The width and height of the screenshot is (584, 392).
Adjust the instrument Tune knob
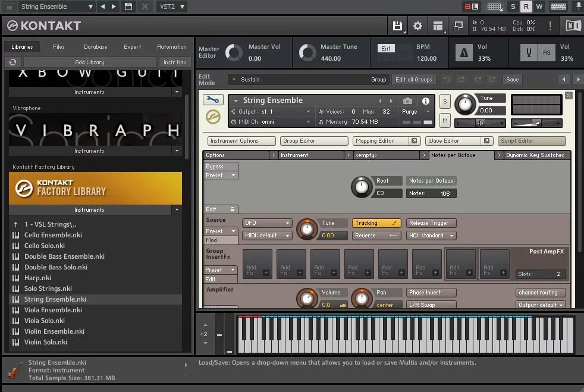pyautogui.click(x=465, y=104)
